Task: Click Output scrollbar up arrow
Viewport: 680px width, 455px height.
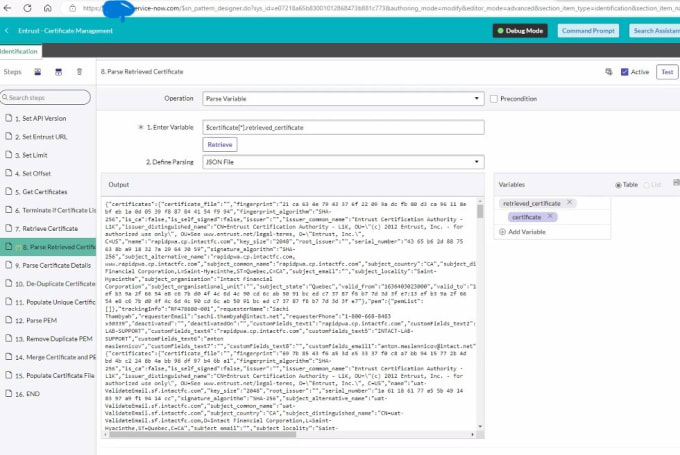Action: [480, 201]
